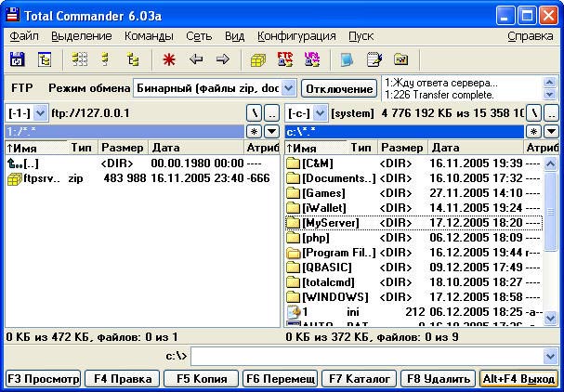564x392 pixels.
Task: Click F7 Каталог button
Action: click(359, 379)
